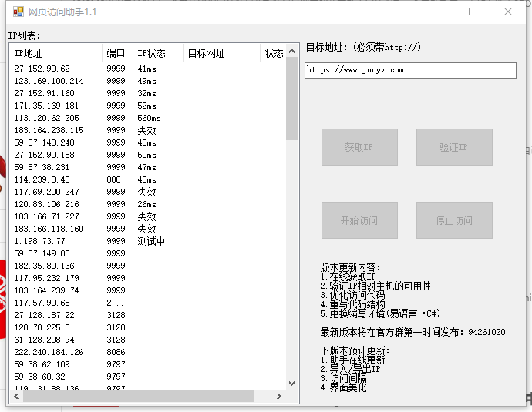Screen dimensions: 532x412
Task: Click the horizontal scrollbar thumb
Action: [139, 396]
